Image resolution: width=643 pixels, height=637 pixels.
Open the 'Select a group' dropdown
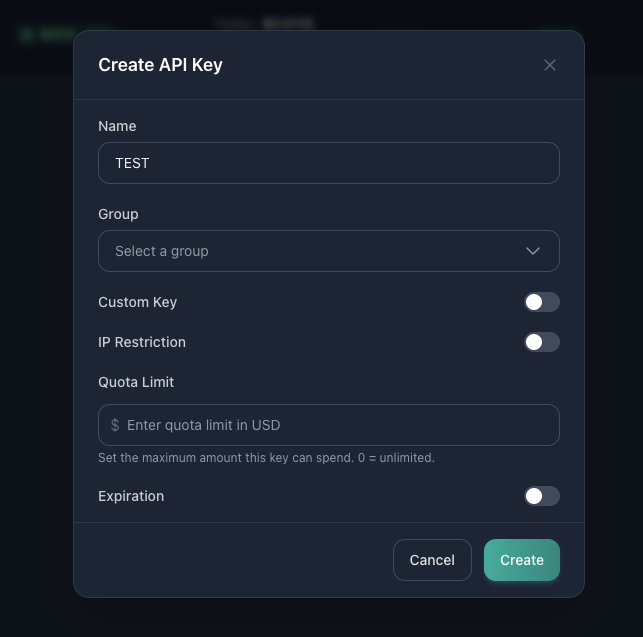tap(328, 251)
